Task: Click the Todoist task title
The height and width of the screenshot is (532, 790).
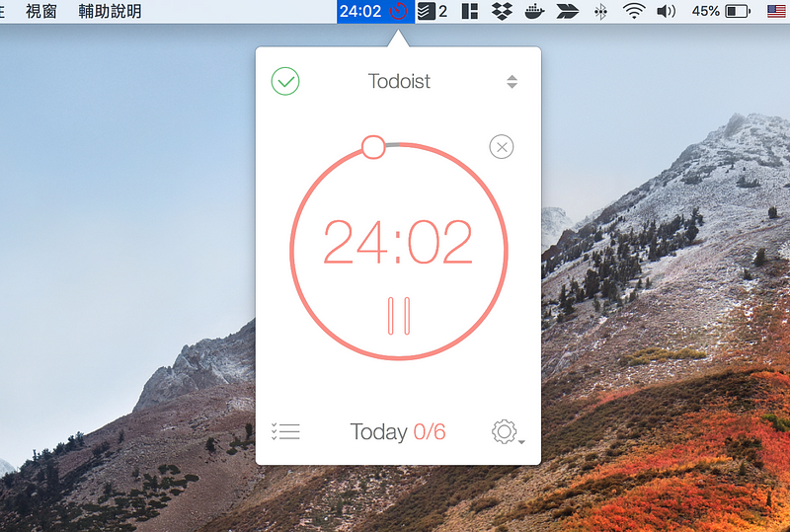Action: click(399, 82)
